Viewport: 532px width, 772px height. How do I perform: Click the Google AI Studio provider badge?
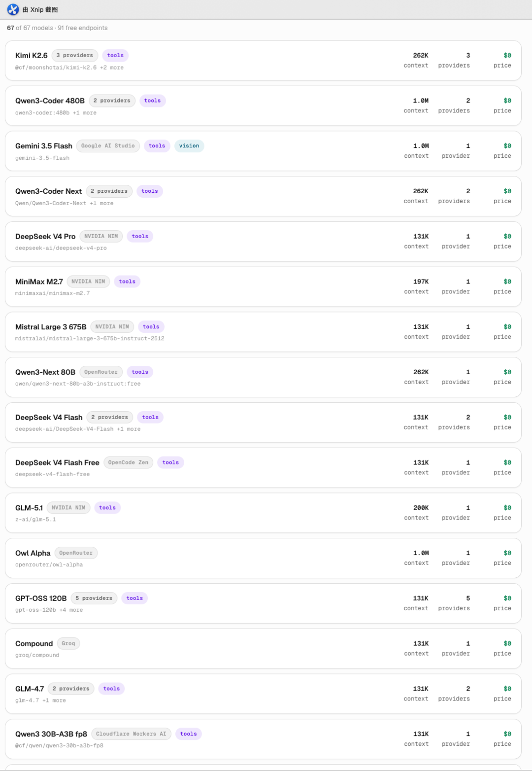(108, 146)
